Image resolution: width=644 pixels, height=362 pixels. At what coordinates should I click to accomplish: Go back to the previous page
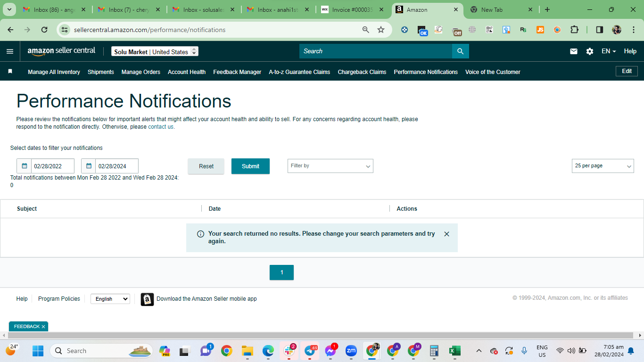[10, 30]
